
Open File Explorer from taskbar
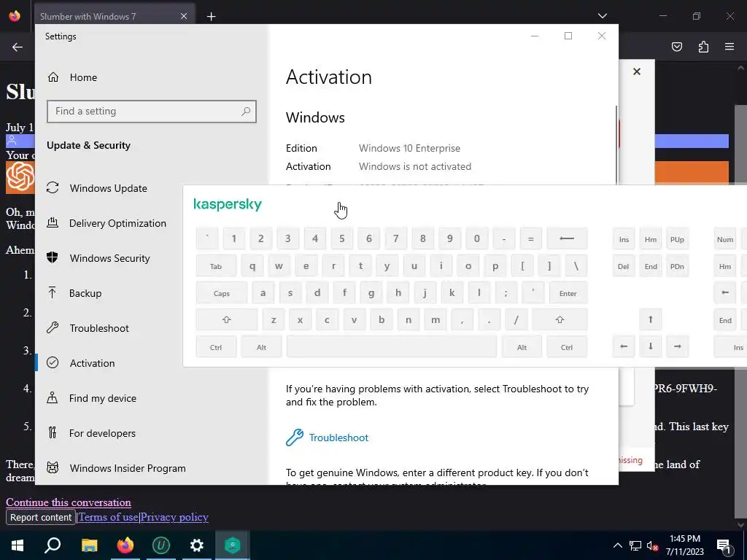point(89,545)
